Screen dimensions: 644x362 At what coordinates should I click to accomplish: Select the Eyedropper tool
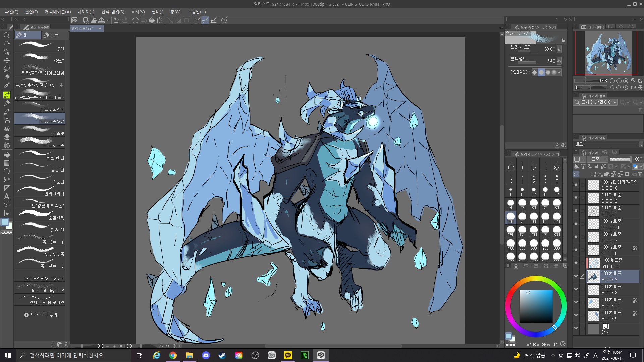point(6,86)
